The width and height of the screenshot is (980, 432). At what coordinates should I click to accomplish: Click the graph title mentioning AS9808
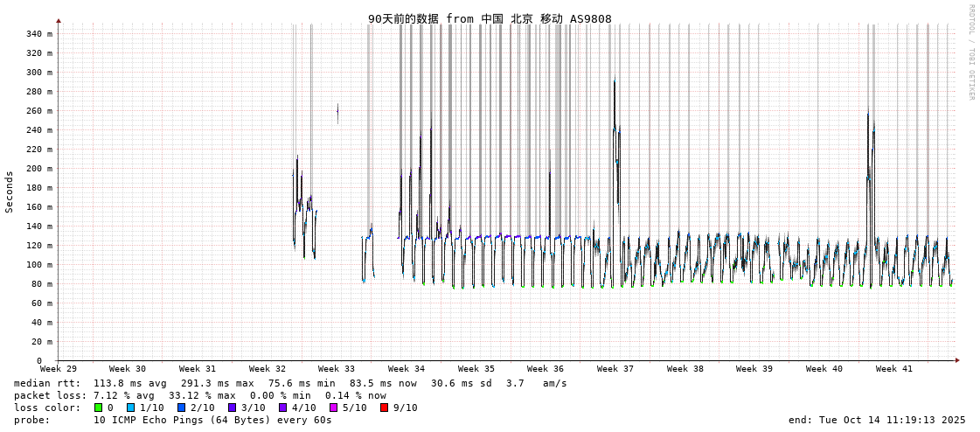click(x=490, y=18)
